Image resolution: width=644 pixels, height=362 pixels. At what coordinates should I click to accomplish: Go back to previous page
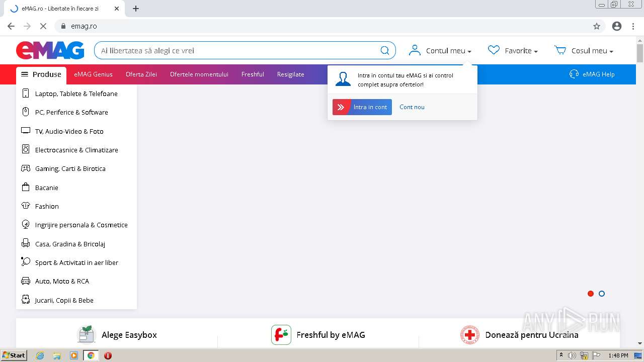pyautogui.click(x=11, y=26)
